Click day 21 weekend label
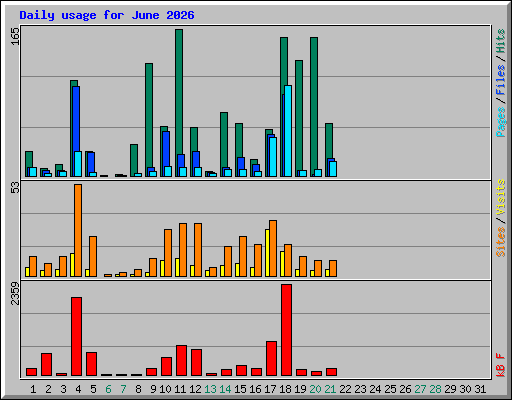The height and width of the screenshot is (400, 512). [330, 389]
